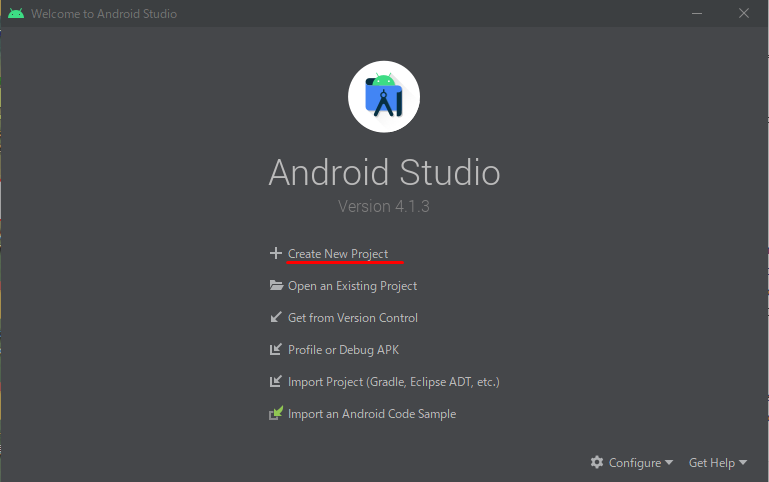Screen dimensions: 769x482
Task: Click the folder icon for Open an Existing Project
Action: pos(276,285)
